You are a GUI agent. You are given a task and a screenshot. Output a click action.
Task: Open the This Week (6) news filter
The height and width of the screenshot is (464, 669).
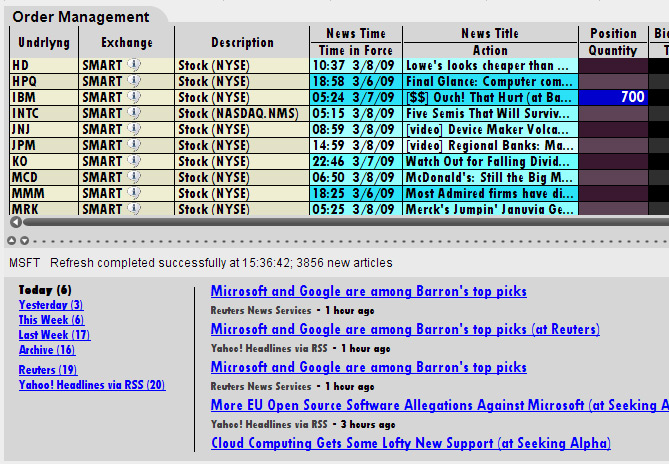51,320
